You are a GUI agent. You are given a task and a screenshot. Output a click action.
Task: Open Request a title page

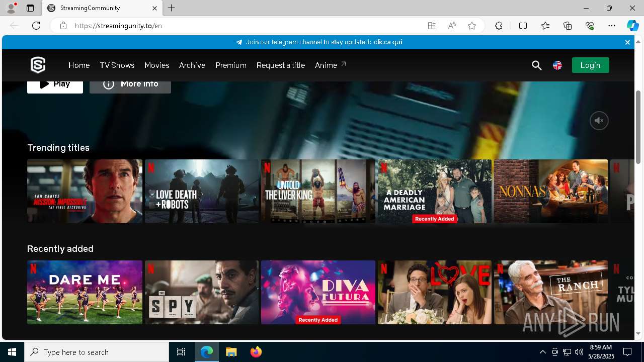point(280,65)
